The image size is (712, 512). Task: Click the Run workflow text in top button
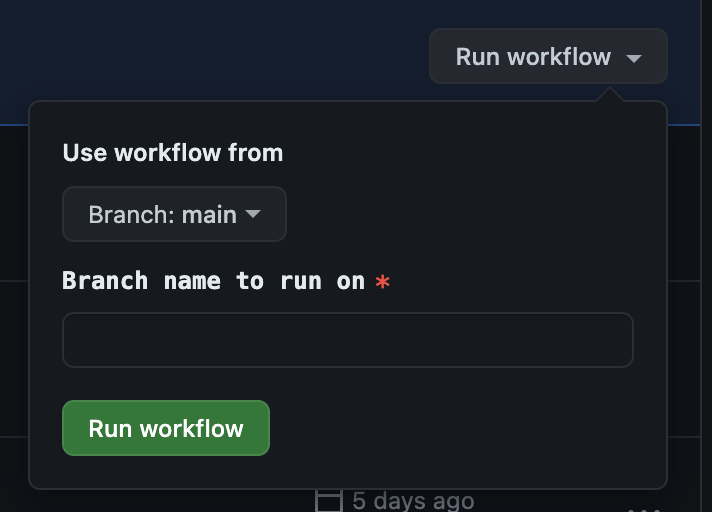533,57
